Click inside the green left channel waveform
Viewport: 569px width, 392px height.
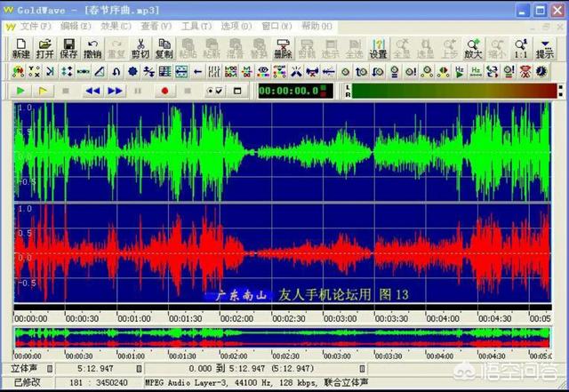(x=283, y=152)
